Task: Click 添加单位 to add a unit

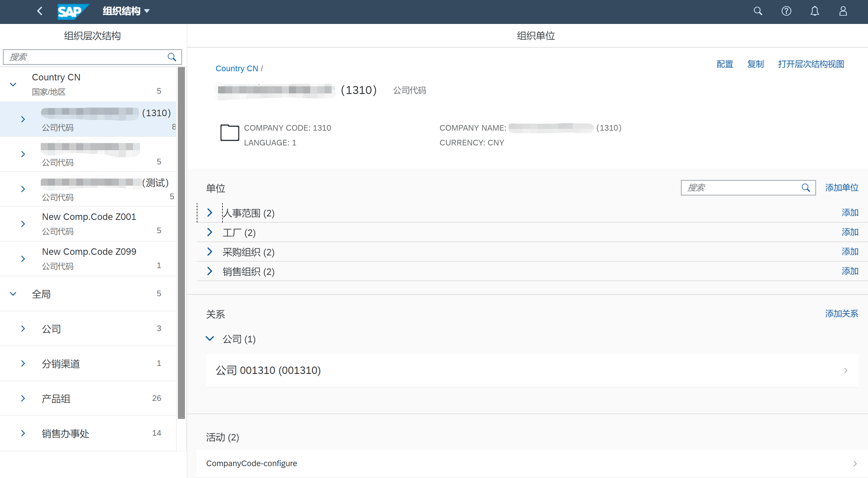Action: click(842, 188)
